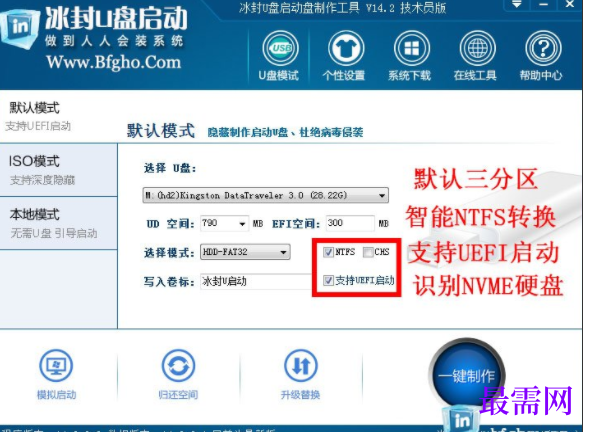Click the 选择 U盘: label
The height and width of the screenshot is (432, 591).
point(170,168)
